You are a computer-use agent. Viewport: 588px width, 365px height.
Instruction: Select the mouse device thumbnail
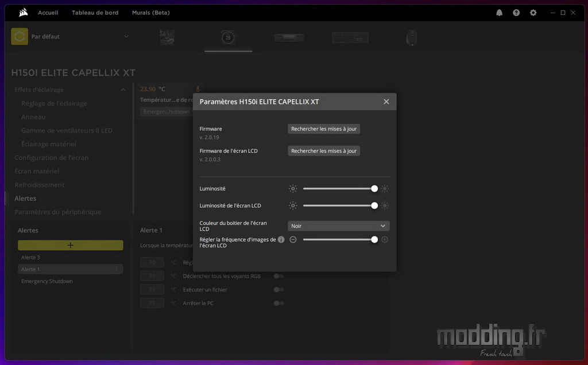[x=412, y=37]
